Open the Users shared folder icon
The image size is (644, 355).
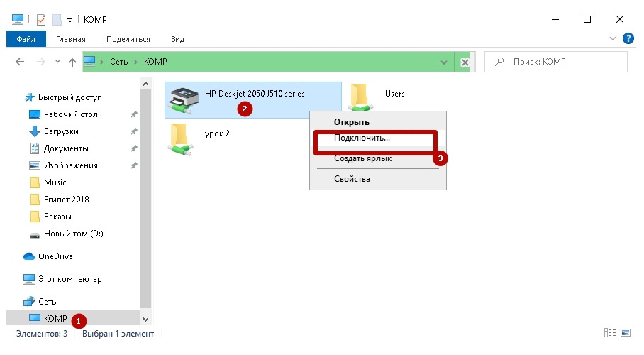(362, 98)
